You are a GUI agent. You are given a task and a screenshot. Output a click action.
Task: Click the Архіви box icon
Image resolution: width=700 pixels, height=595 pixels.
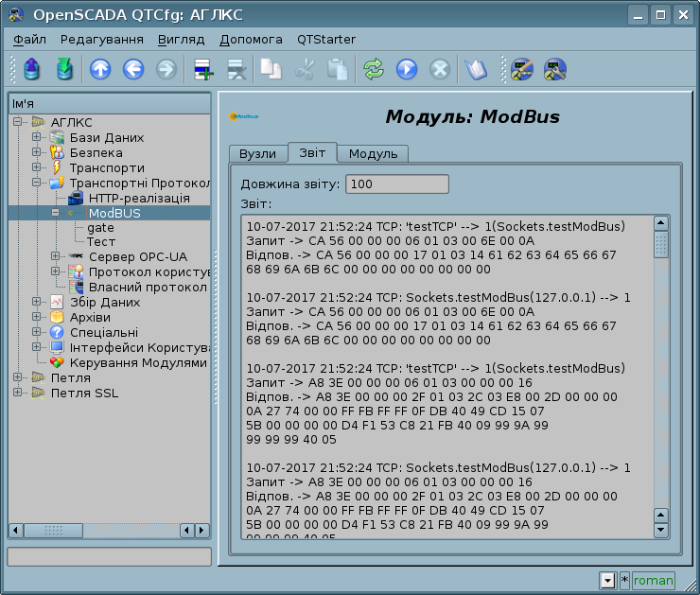click(x=57, y=317)
